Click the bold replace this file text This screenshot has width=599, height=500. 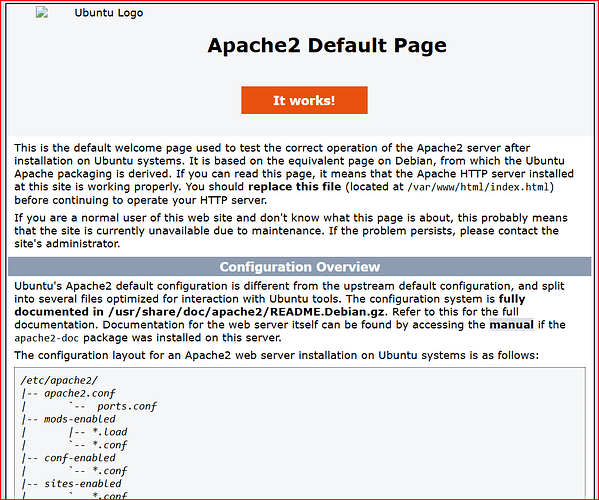[x=295, y=187]
